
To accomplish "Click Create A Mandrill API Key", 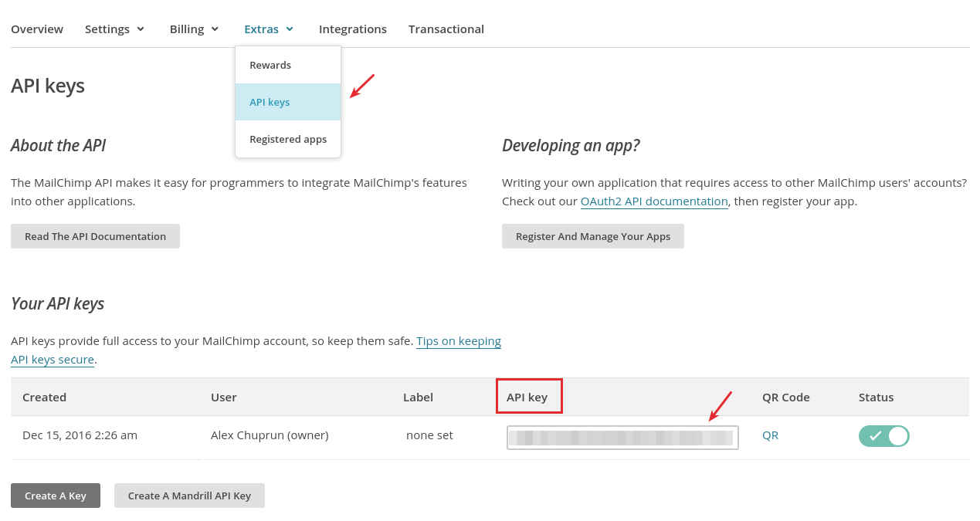I will (x=189, y=496).
